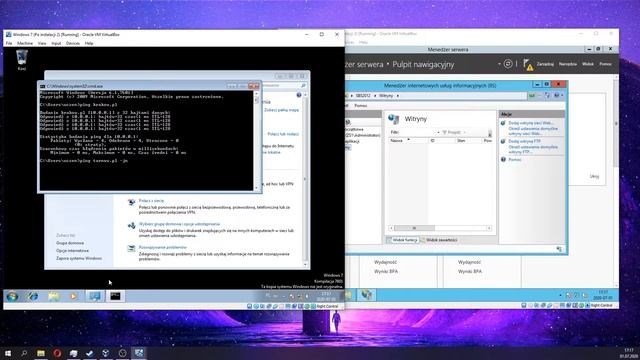Open the Devices menu in VirtualBox
Screen dimensions: 640x360
73,43
